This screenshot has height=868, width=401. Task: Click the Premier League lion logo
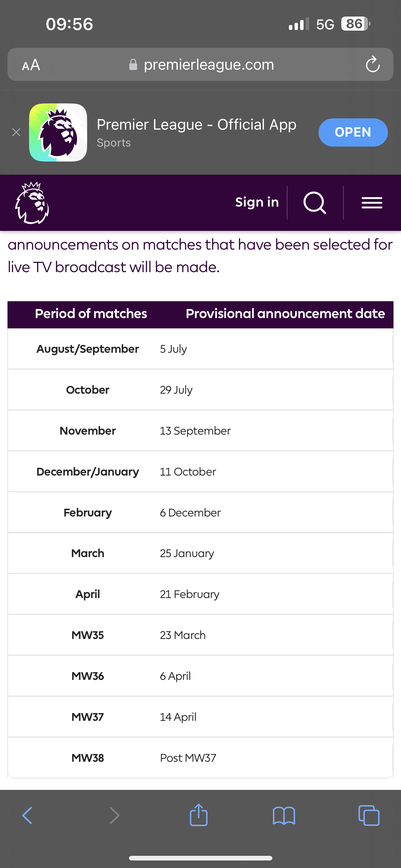pos(32,203)
